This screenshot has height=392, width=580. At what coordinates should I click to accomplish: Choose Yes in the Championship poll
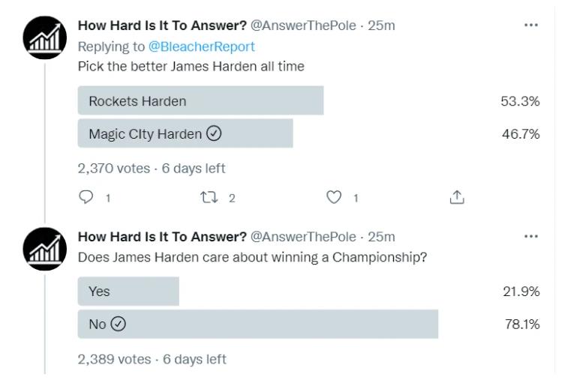(x=128, y=292)
